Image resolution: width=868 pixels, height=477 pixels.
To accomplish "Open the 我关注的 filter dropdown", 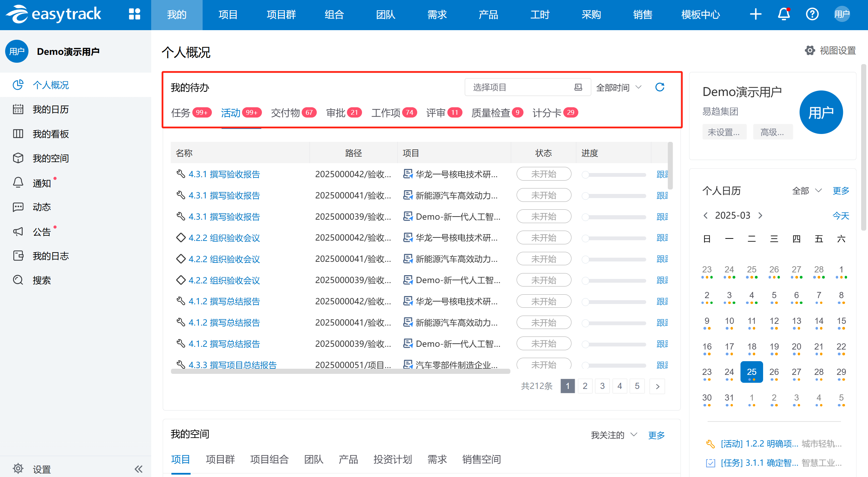I will click(614, 435).
